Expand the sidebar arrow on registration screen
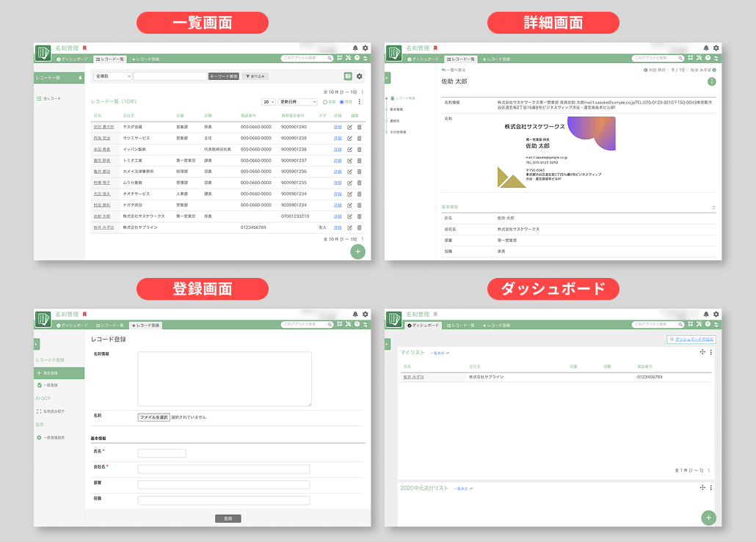The height and width of the screenshot is (542, 756). 37,344
